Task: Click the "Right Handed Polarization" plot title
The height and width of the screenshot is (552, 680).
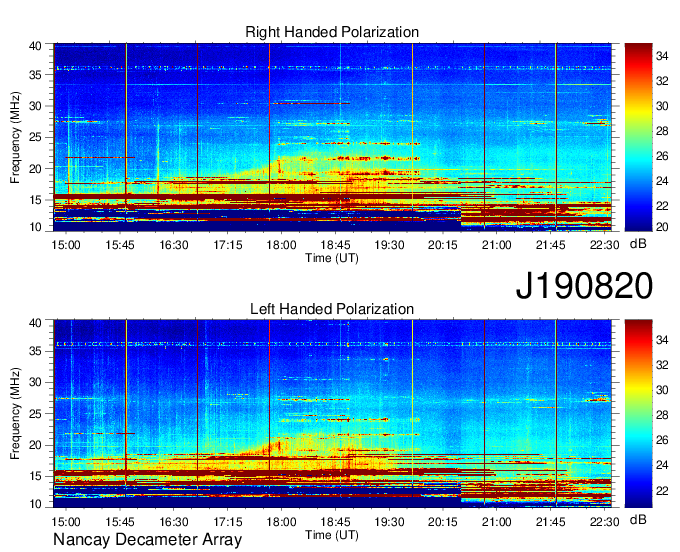Action: (x=332, y=32)
